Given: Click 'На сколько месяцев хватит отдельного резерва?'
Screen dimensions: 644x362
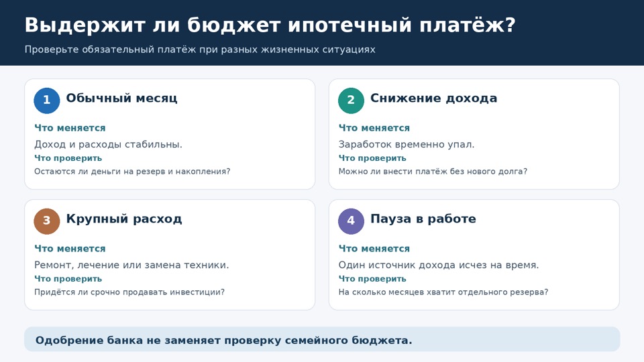Looking at the screenshot, I should [x=443, y=292].
